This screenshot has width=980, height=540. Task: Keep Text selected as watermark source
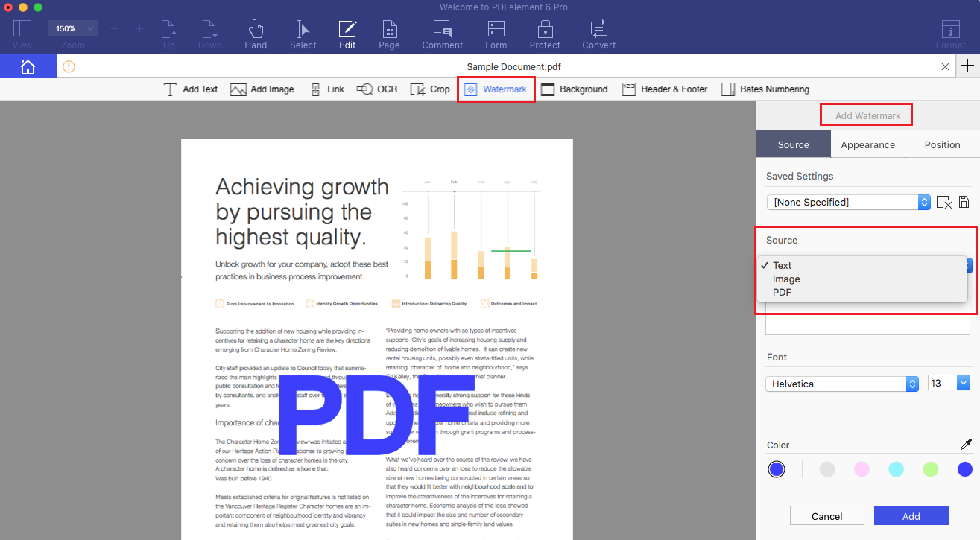coord(783,265)
